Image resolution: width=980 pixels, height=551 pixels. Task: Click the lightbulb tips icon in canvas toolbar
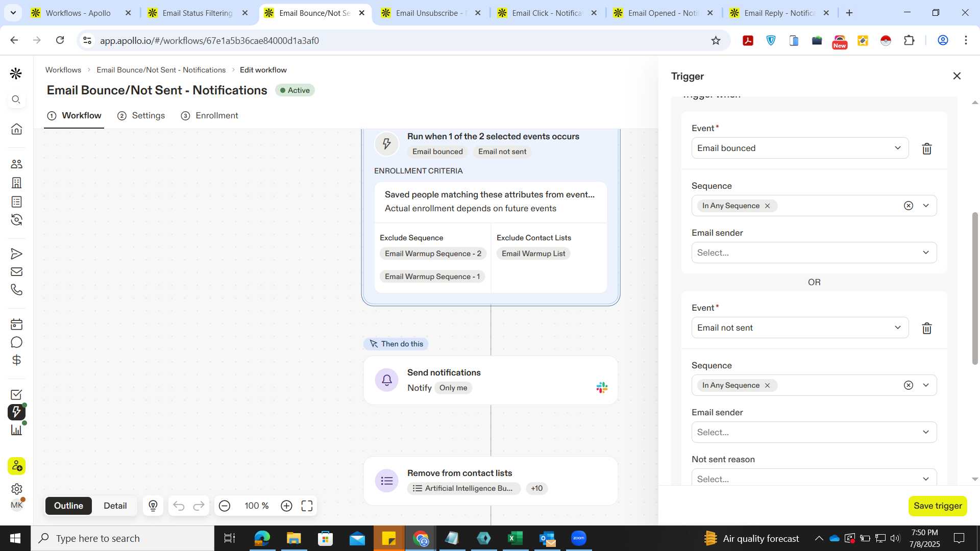[x=153, y=506]
